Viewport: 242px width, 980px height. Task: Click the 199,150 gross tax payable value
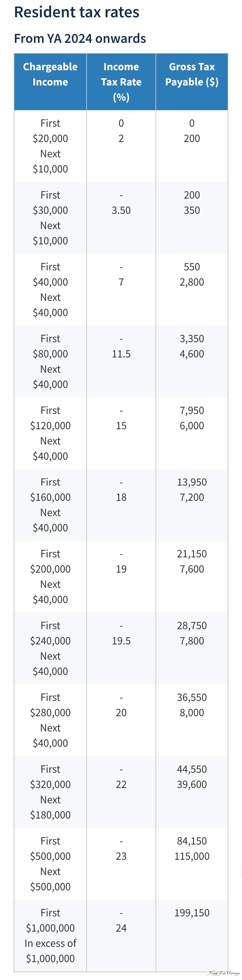click(192, 913)
